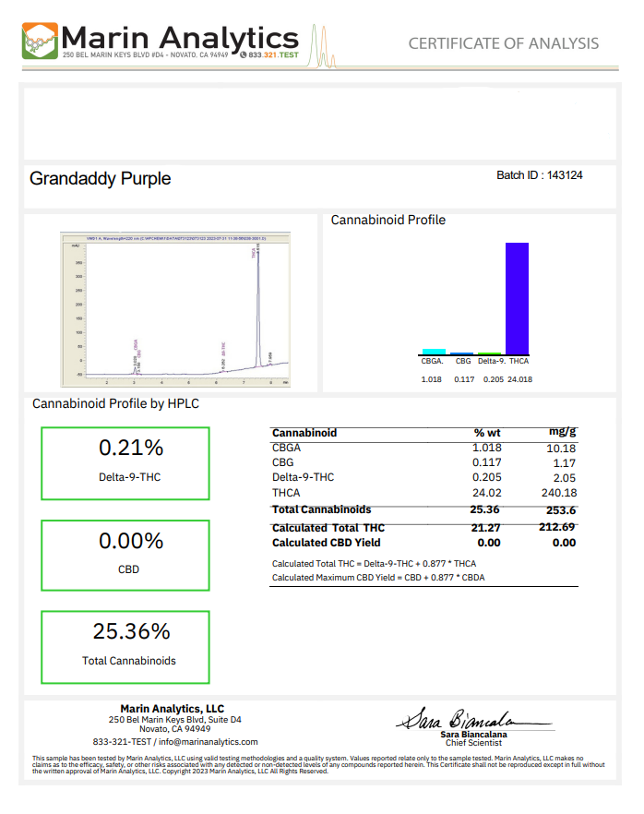The height and width of the screenshot is (814, 644).
Task: Click the Maximum CBD Yield formula footnote
Action: [378, 578]
